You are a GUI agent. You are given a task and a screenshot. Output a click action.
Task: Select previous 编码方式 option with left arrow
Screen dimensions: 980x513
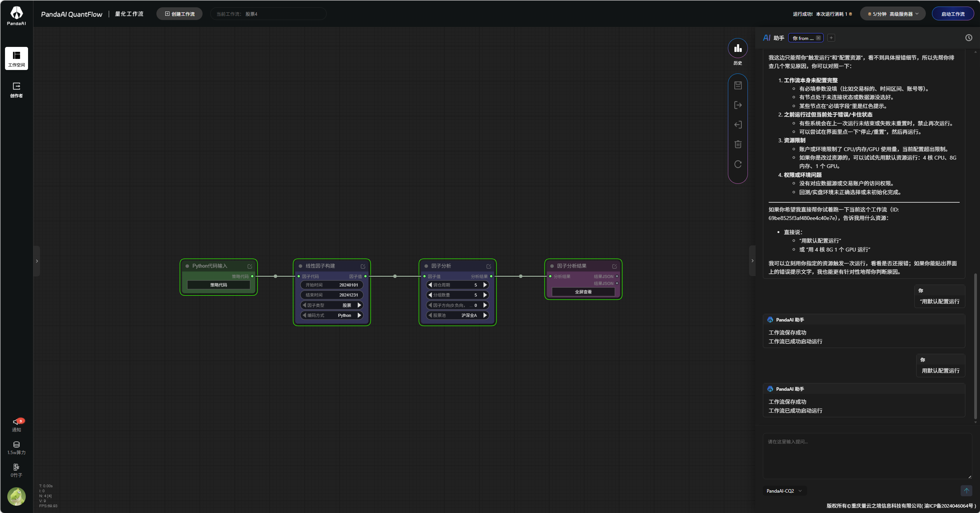click(x=304, y=315)
